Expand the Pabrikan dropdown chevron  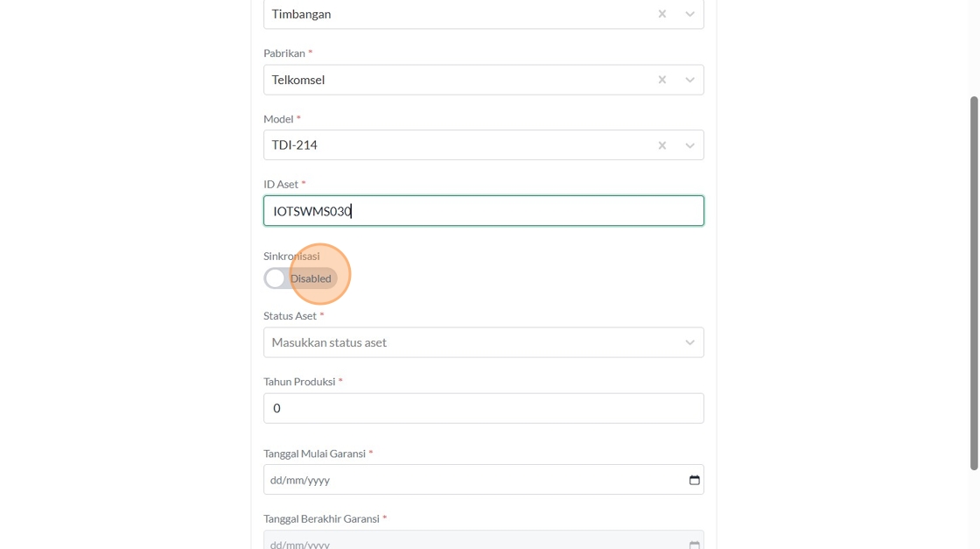click(x=689, y=80)
